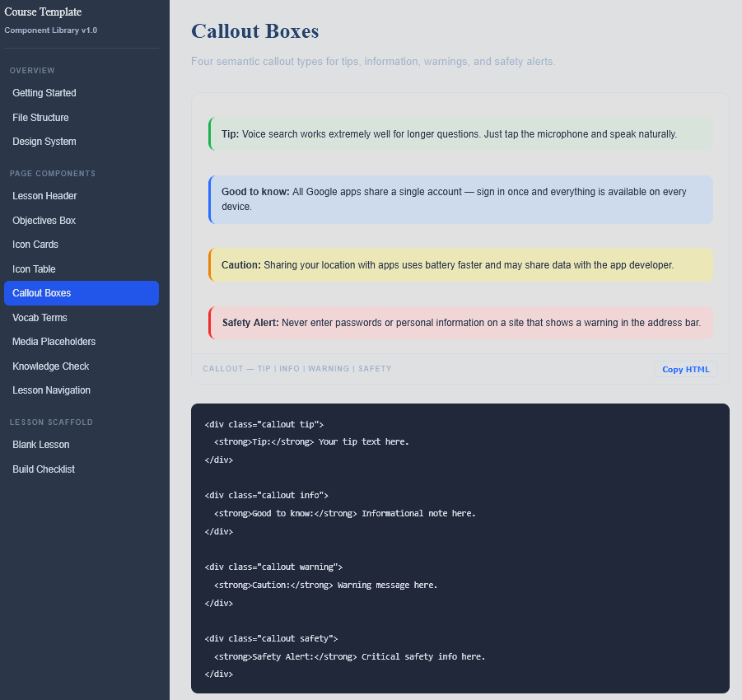Go to File Structure section
This screenshot has height=700, width=742.
(x=40, y=118)
